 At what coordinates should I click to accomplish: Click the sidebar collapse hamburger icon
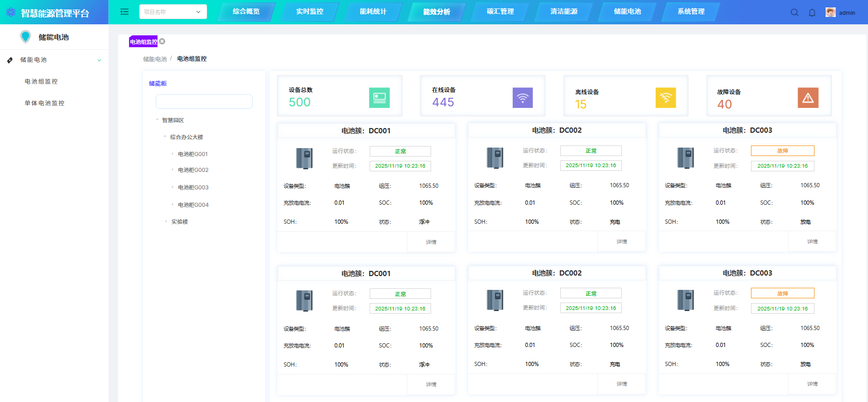coord(124,12)
